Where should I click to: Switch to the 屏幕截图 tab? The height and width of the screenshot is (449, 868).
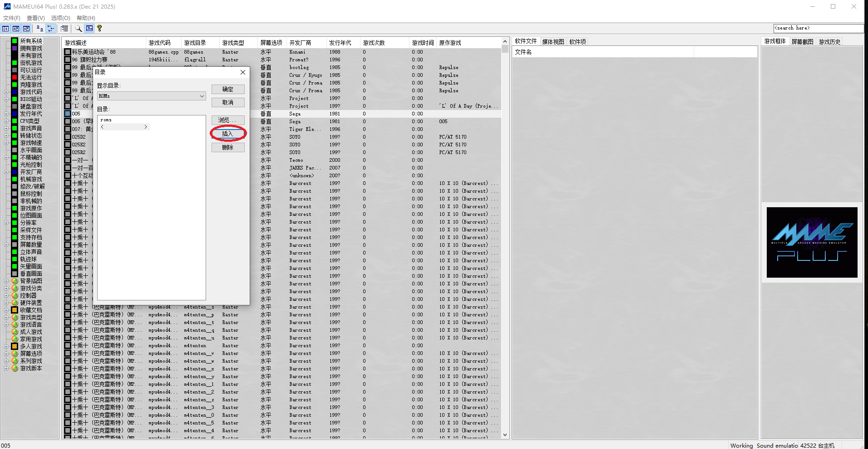pyautogui.click(x=802, y=41)
